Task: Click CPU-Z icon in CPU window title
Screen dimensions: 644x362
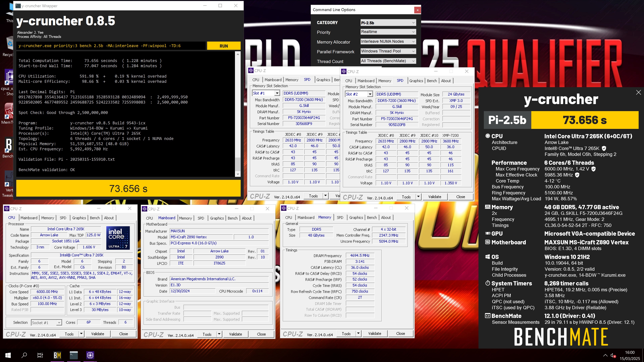Action: tap(7, 209)
